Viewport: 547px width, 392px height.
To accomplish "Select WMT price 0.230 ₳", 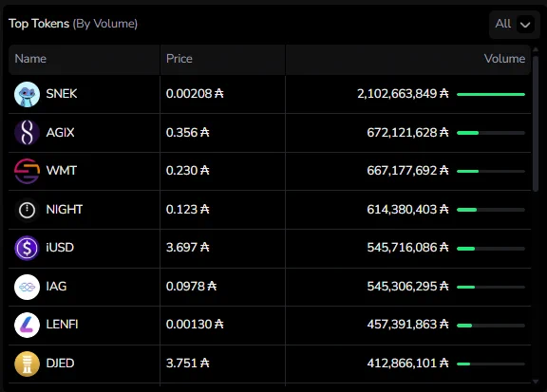I will [x=188, y=171].
